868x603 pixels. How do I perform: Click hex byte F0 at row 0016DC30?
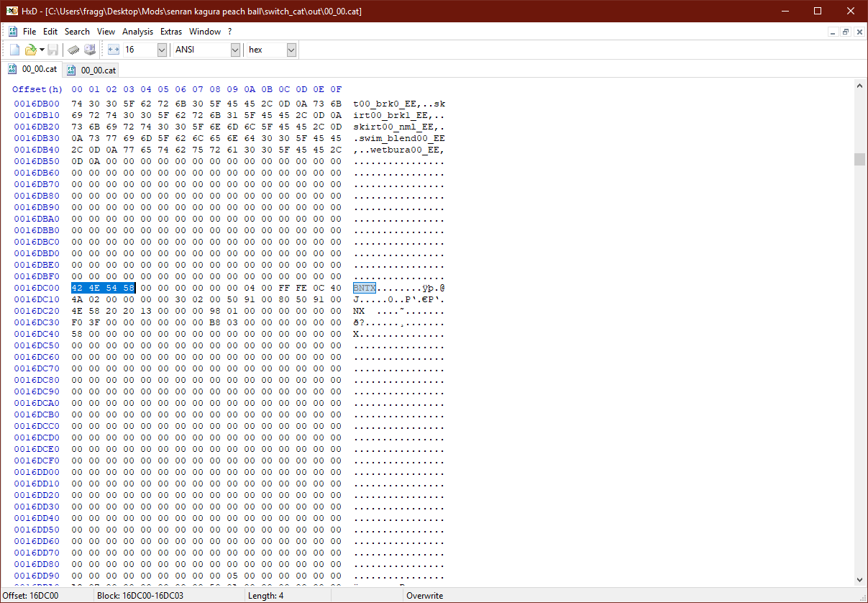(x=78, y=322)
